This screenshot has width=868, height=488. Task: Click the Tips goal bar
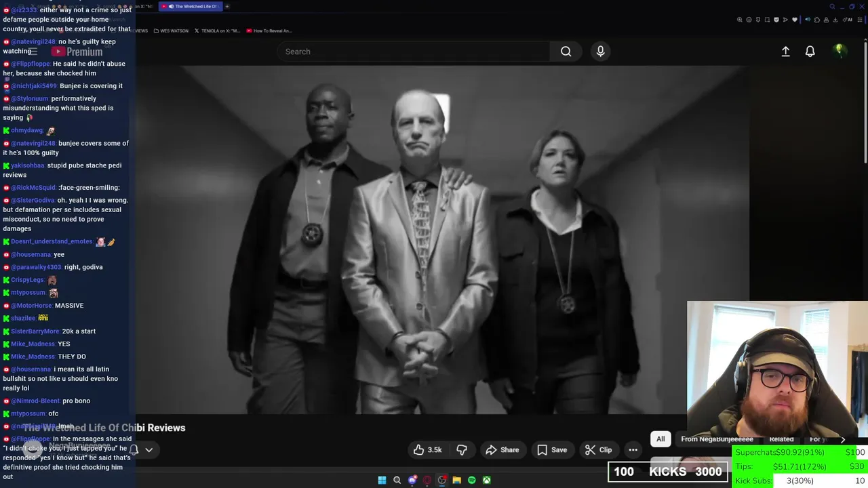click(x=800, y=466)
